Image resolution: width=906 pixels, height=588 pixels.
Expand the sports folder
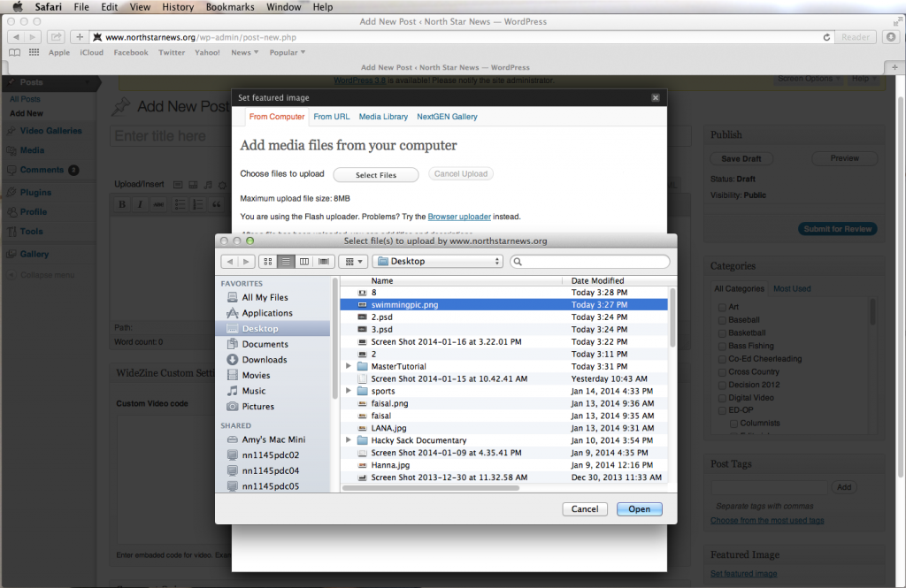click(349, 391)
